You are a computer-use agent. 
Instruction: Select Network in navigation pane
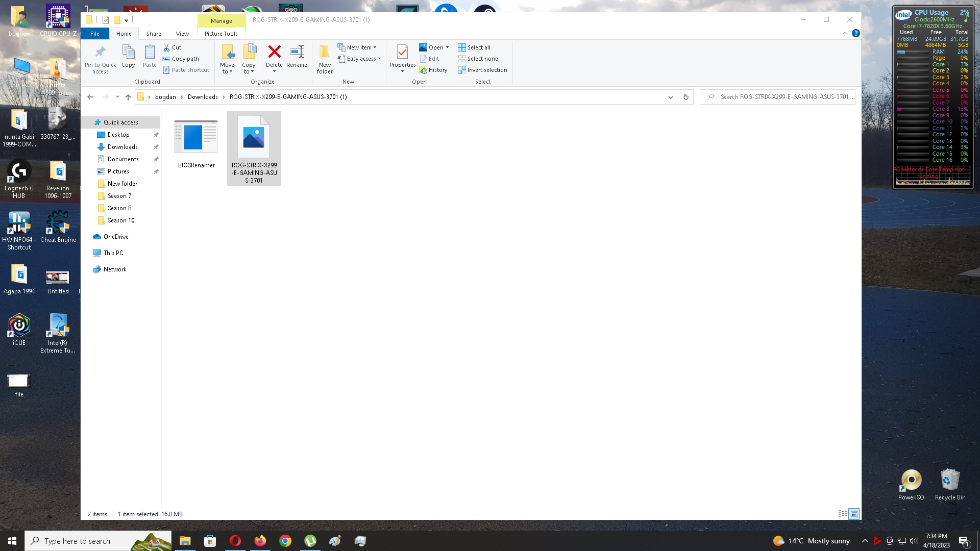tap(115, 269)
